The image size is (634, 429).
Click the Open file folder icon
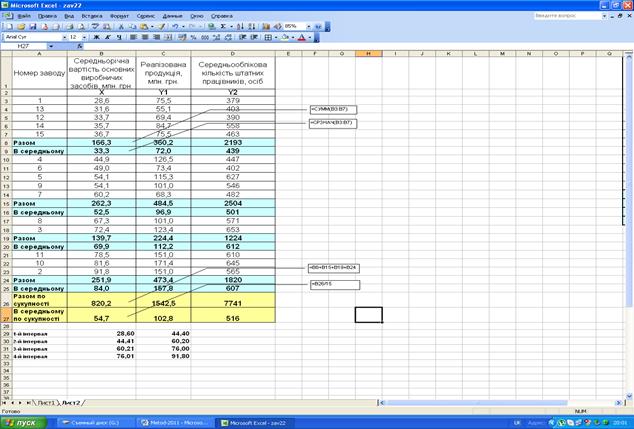pos(21,26)
